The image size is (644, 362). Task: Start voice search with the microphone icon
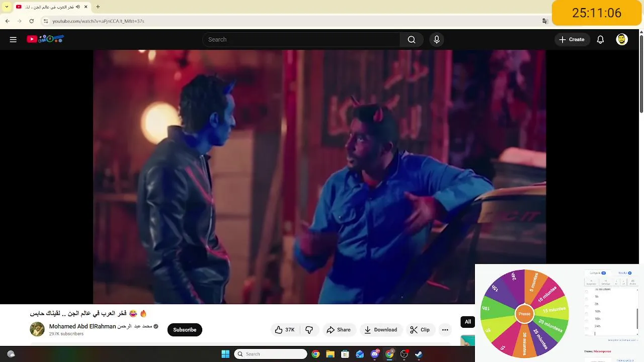point(437,40)
